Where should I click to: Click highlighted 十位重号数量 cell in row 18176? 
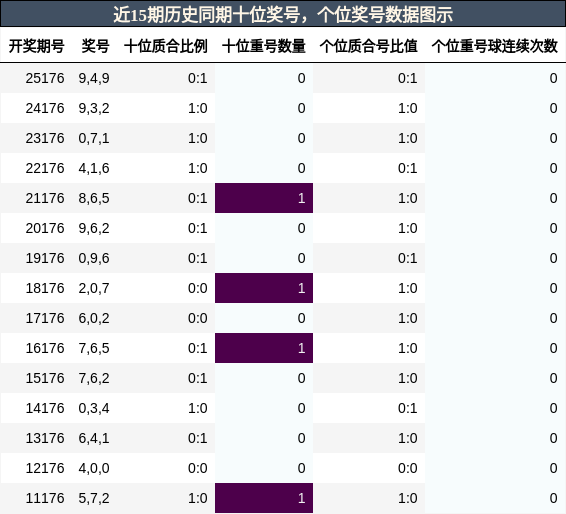tap(264, 288)
